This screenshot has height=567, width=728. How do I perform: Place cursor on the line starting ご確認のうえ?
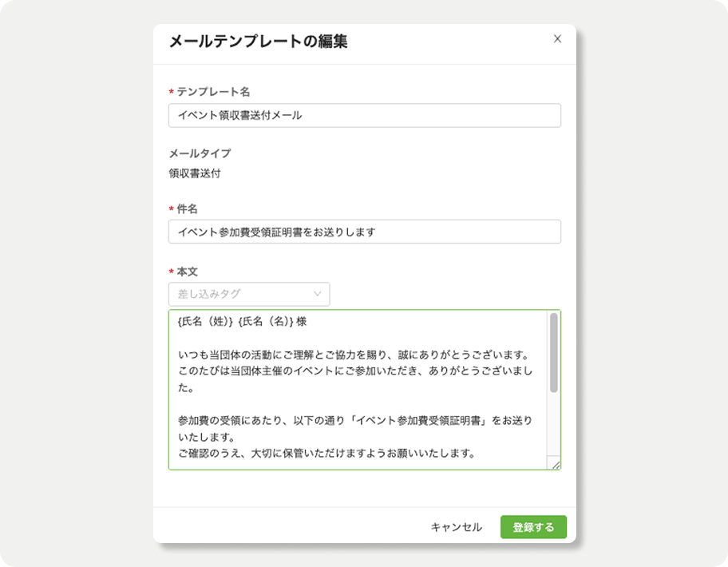coord(326,454)
